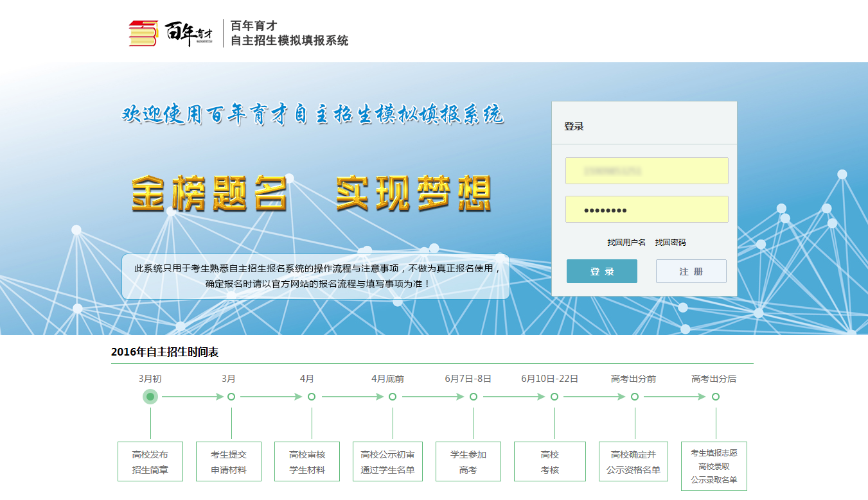The width and height of the screenshot is (868, 500).
Task: Click the 高校审核学生材料 milestone box
Action: click(x=306, y=461)
